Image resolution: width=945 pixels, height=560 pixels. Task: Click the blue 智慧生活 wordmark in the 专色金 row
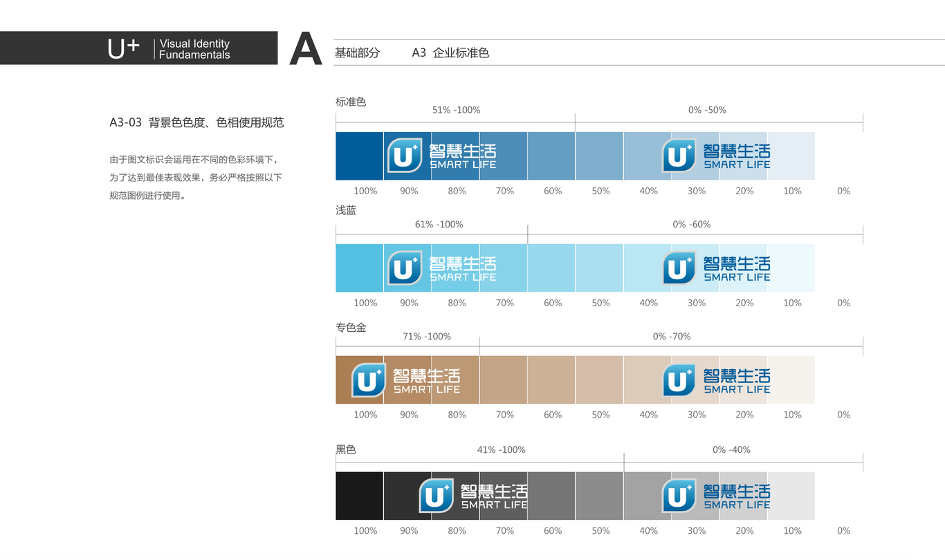(x=737, y=376)
